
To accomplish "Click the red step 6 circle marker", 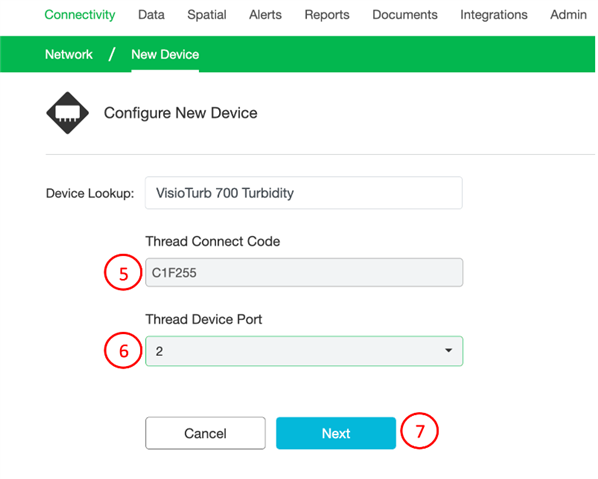I will (x=123, y=350).
